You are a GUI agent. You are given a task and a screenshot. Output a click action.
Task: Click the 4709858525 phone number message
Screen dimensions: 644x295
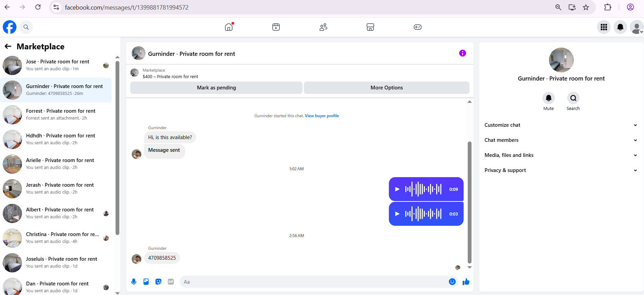pyautogui.click(x=162, y=258)
